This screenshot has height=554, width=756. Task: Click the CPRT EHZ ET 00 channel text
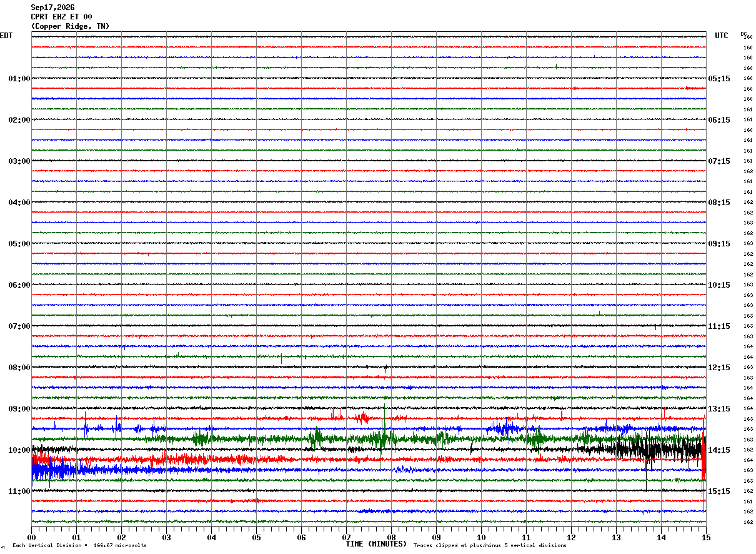(61, 17)
